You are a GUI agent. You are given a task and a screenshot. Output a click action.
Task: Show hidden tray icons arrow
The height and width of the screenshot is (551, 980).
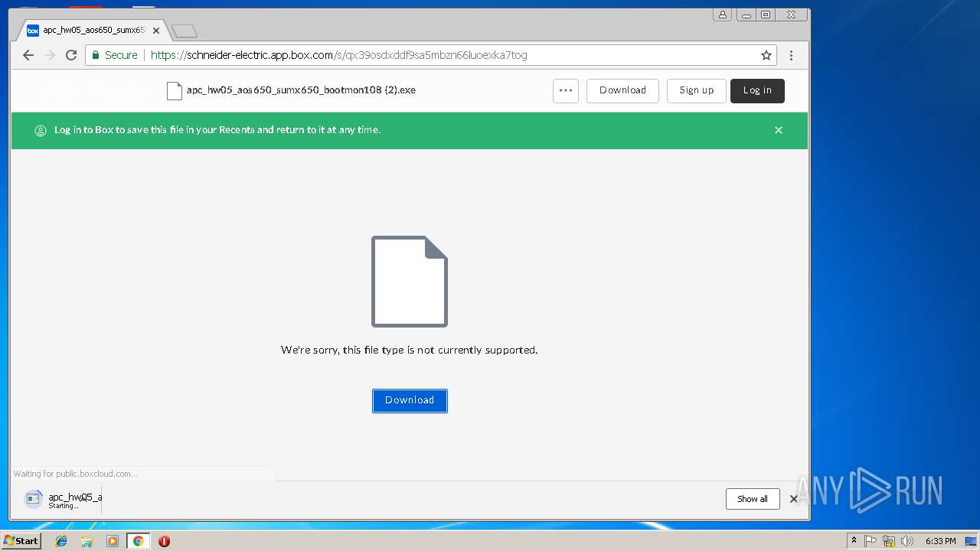tap(854, 541)
